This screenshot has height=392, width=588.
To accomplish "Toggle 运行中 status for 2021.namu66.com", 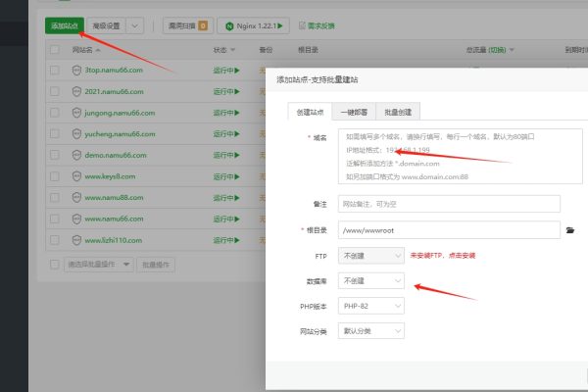I will [226, 91].
